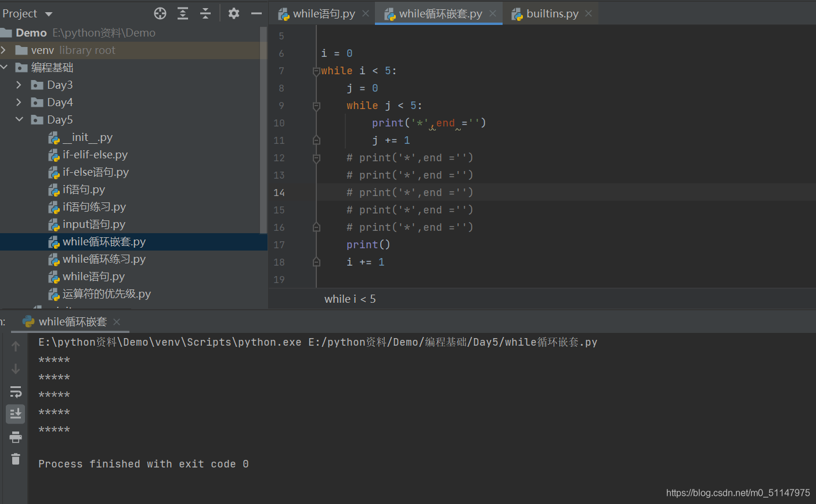Click the python.exe command line in console

(317, 342)
